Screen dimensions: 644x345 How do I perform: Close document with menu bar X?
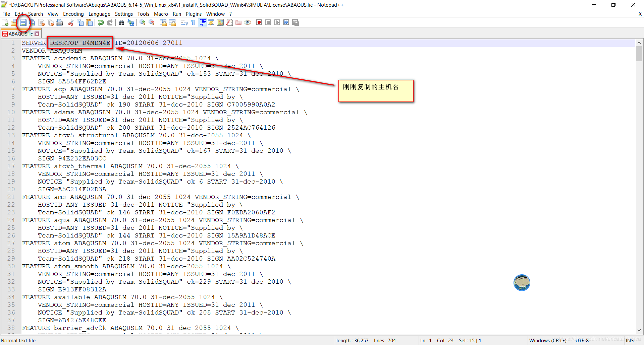tap(640, 14)
